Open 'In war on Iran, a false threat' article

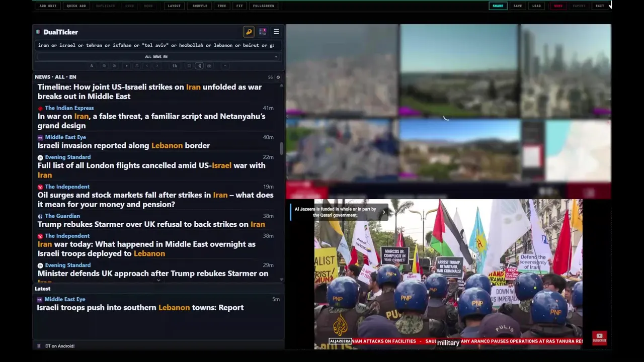tap(151, 121)
